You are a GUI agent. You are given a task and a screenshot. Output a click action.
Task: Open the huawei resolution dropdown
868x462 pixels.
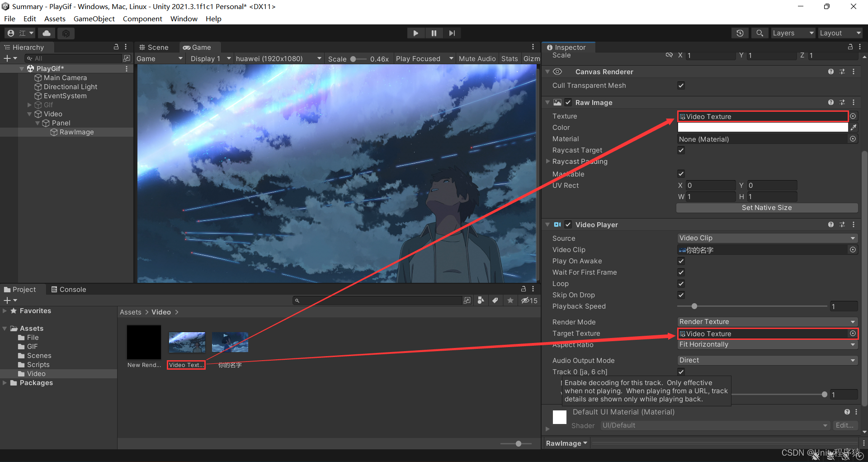pyautogui.click(x=278, y=59)
